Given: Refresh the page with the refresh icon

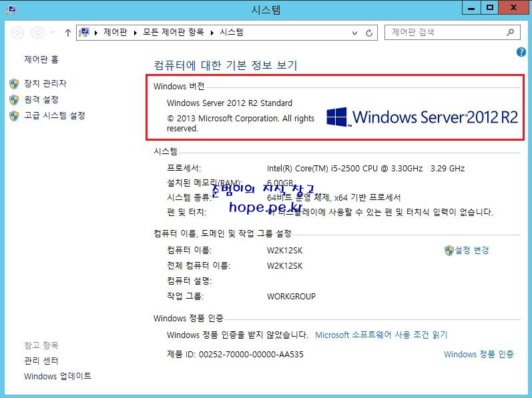Looking at the screenshot, I should 369,33.
